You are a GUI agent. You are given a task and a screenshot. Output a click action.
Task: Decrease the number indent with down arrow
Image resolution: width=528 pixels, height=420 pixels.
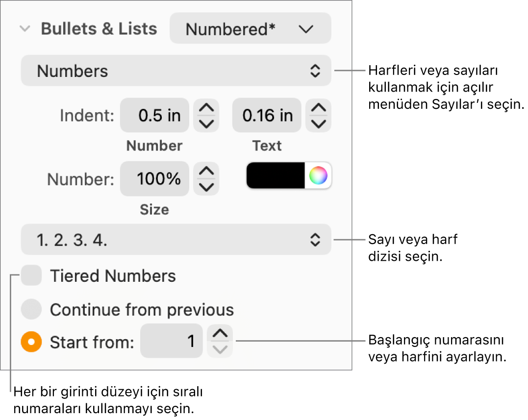tap(206, 124)
